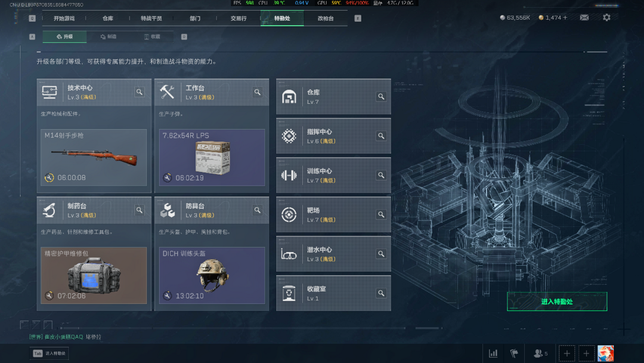Viewport: 644px width, 363px height.
Task: Open the mail envelope icon
Action: click(x=584, y=18)
